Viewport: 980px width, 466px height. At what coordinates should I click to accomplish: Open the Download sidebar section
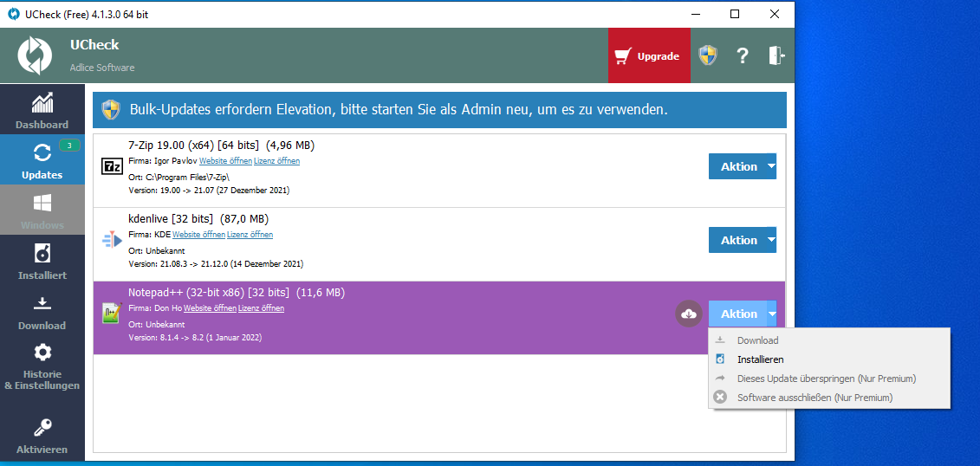coord(42,311)
